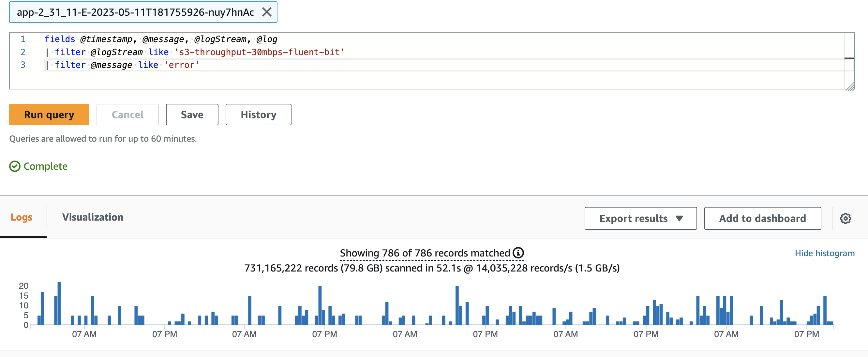This screenshot has height=357, width=868.
Task: Click 'Showing 786 of 786 records matched' text
Action: [x=425, y=253]
